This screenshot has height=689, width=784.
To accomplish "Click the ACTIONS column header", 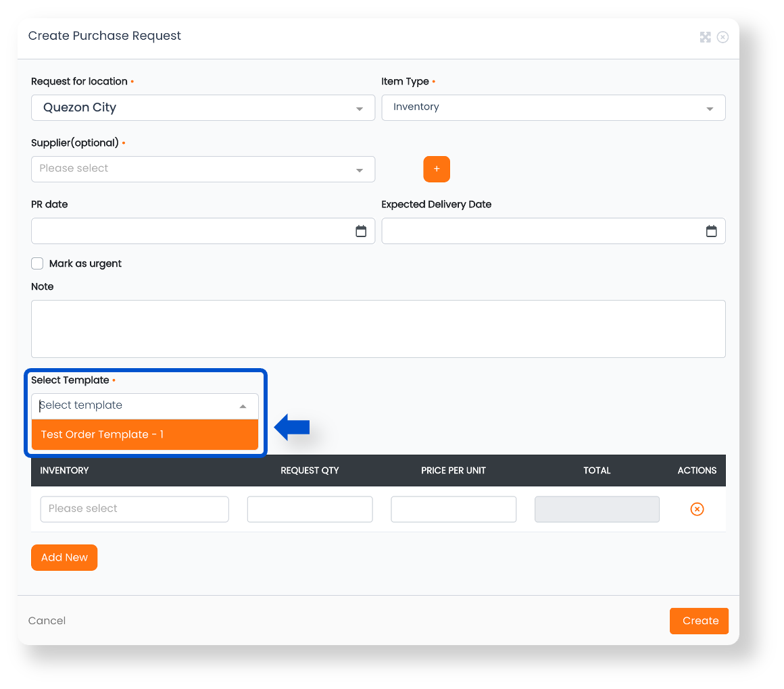I will [x=697, y=470].
